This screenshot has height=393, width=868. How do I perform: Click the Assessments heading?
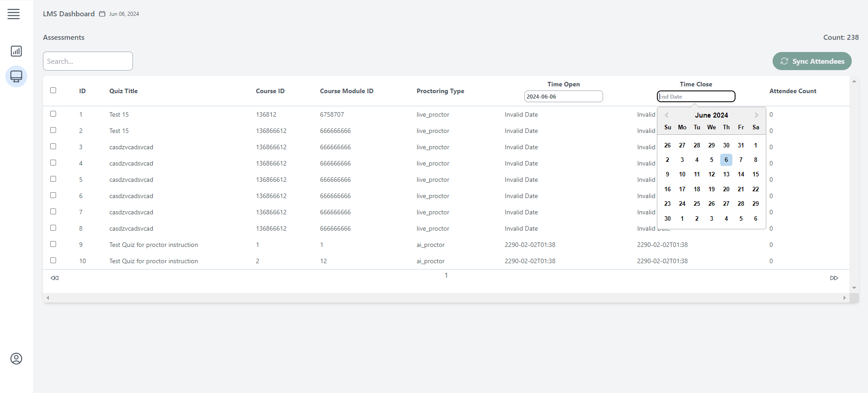pos(64,38)
